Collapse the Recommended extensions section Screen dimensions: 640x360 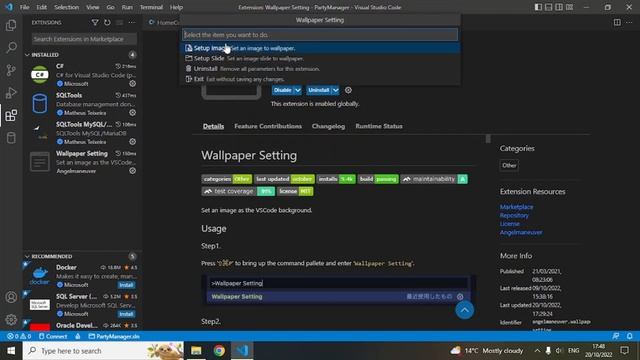[x=27, y=256]
